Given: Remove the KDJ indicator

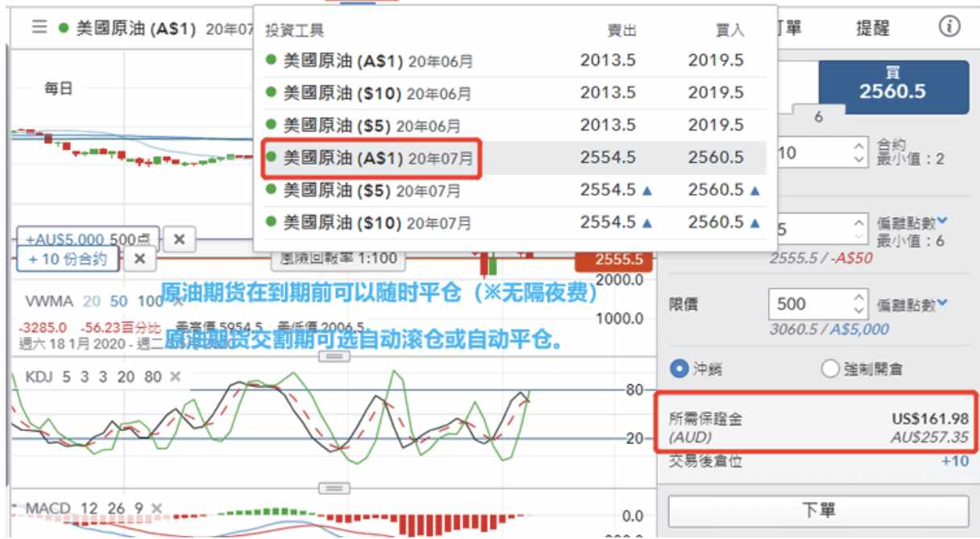Looking at the screenshot, I should coord(176,376).
